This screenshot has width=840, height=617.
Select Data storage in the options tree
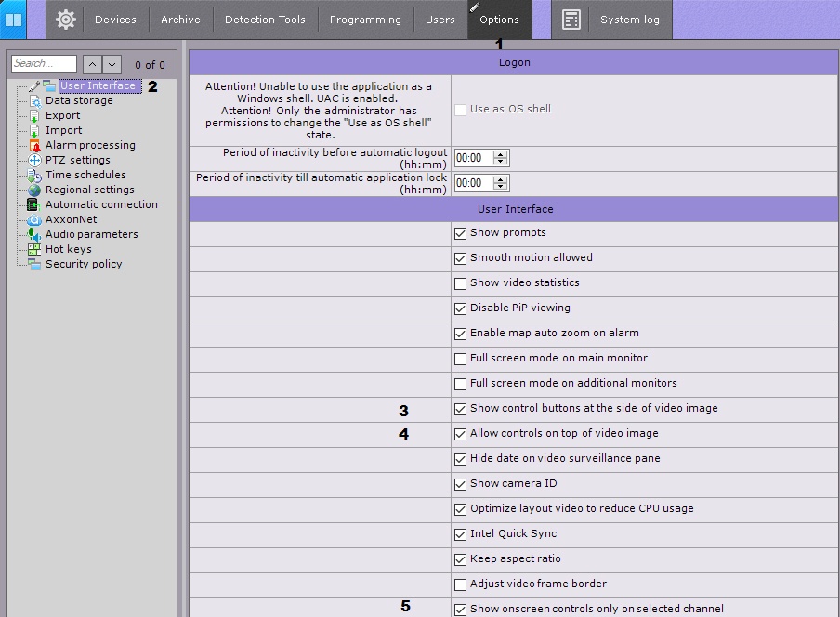[79, 101]
